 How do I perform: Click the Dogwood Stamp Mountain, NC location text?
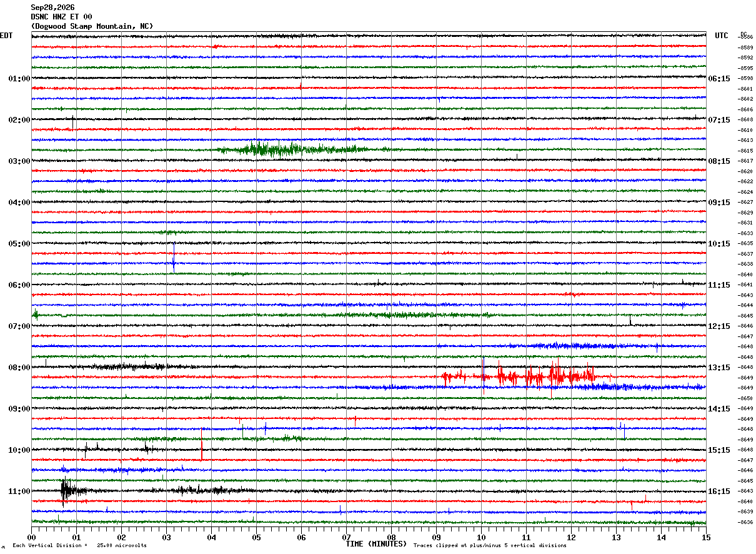pyautogui.click(x=92, y=26)
